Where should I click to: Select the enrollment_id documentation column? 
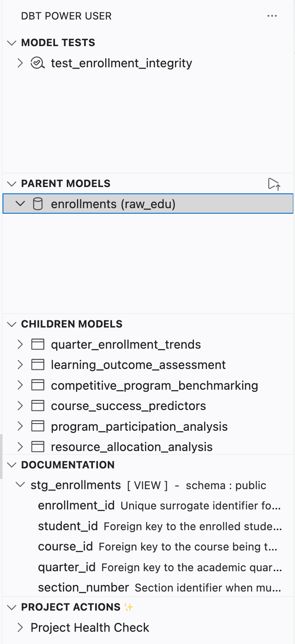(x=76, y=506)
